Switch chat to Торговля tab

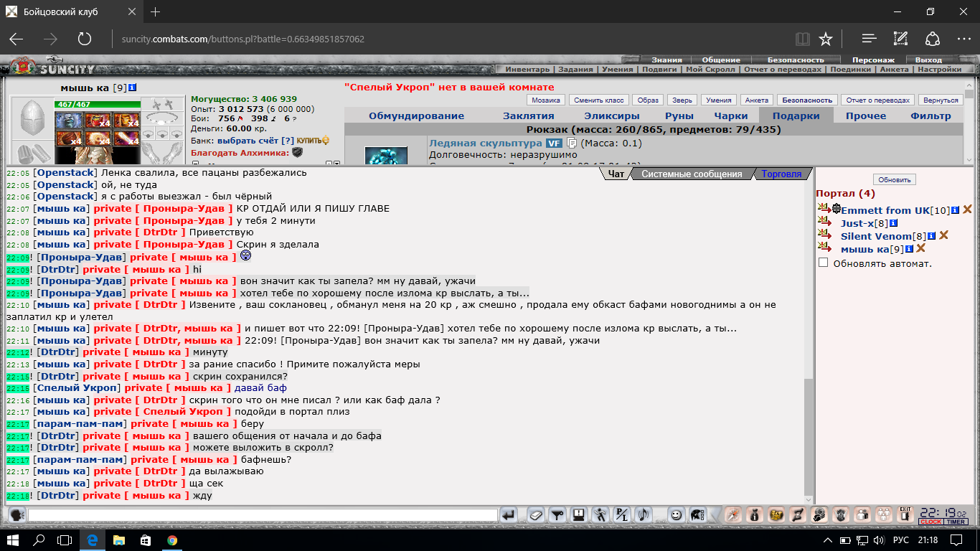click(x=781, y=174)
